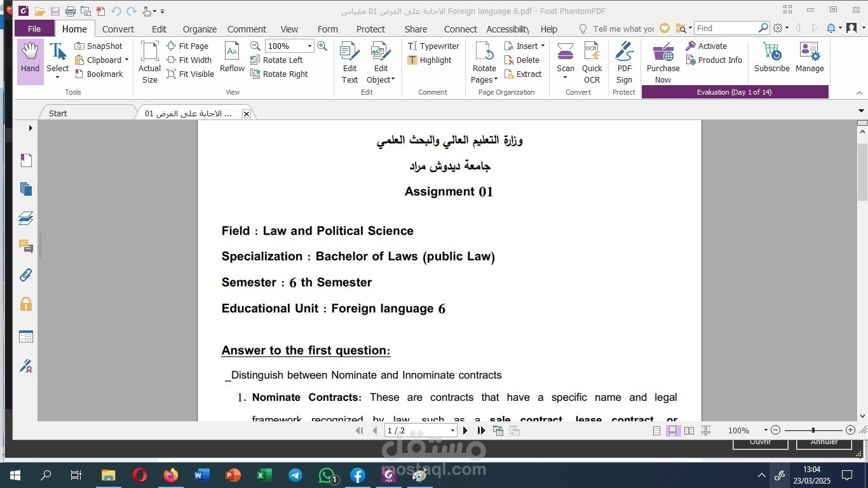
Task: Click the vertical scrollbar of document
Action: pos(862,172)
